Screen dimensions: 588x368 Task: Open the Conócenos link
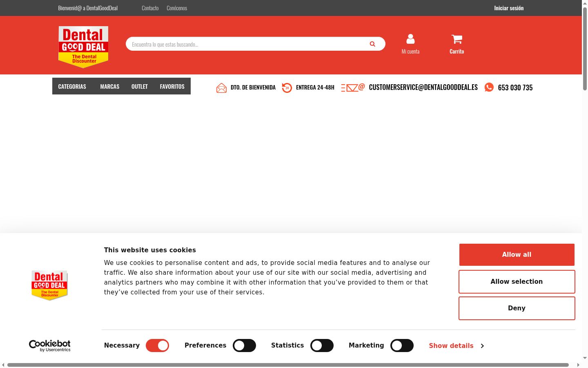point(177,8)
